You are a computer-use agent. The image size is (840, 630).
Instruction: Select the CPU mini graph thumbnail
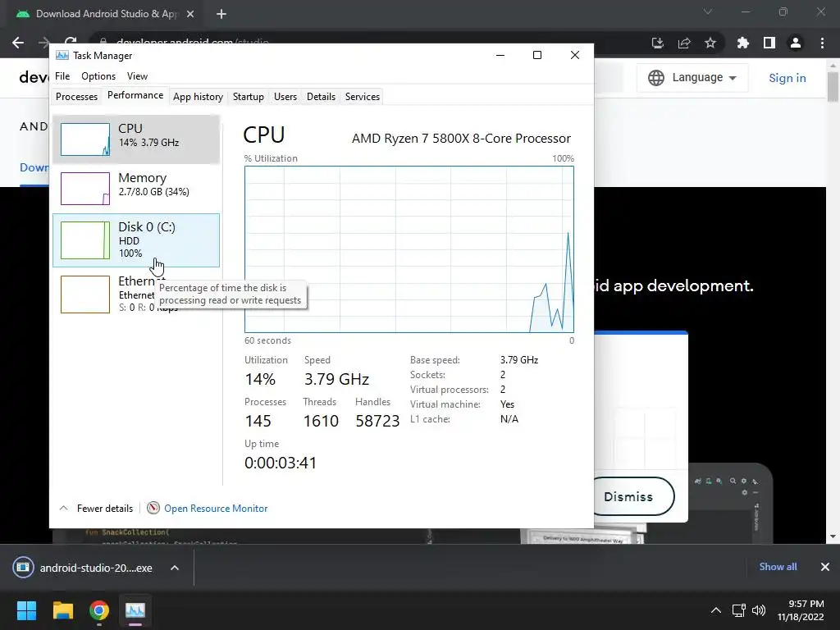click(x=85, y=139)
